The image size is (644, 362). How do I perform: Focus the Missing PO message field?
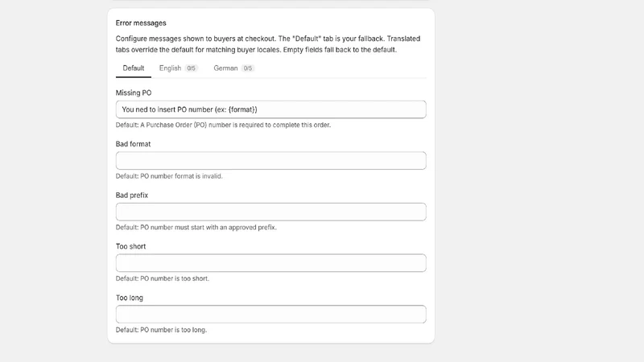click(x=270, y=109)
